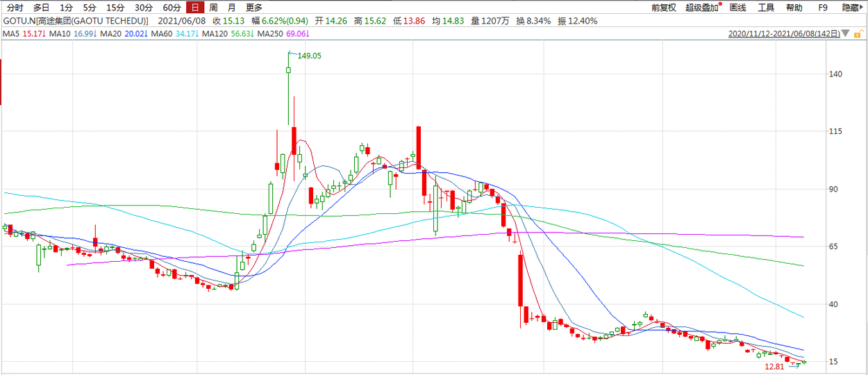
Task: Click the 高 15.62 high value
Action: [370, 21]
